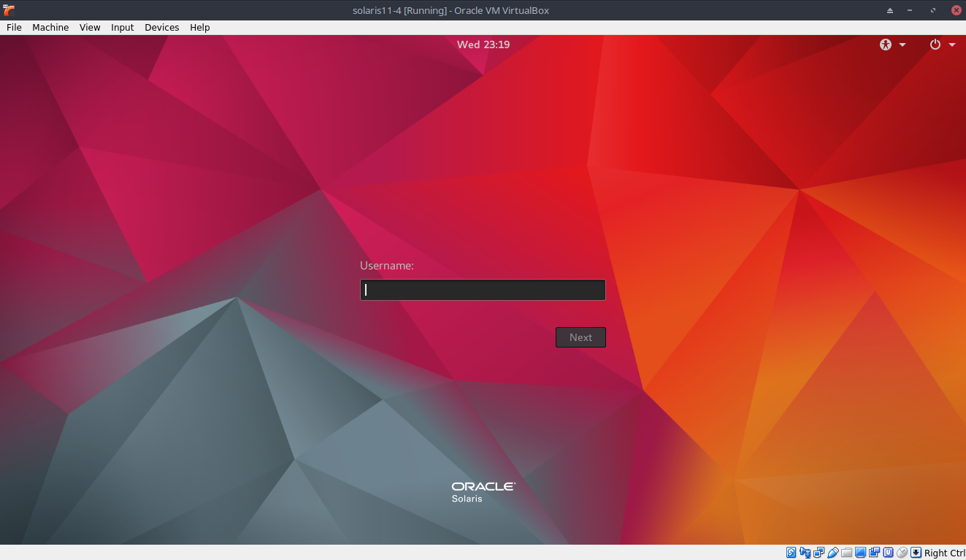The height and width of the screenshot is (560, 966).
Task: Click the shared folders status icon
Action: click(x=847, y=553)
